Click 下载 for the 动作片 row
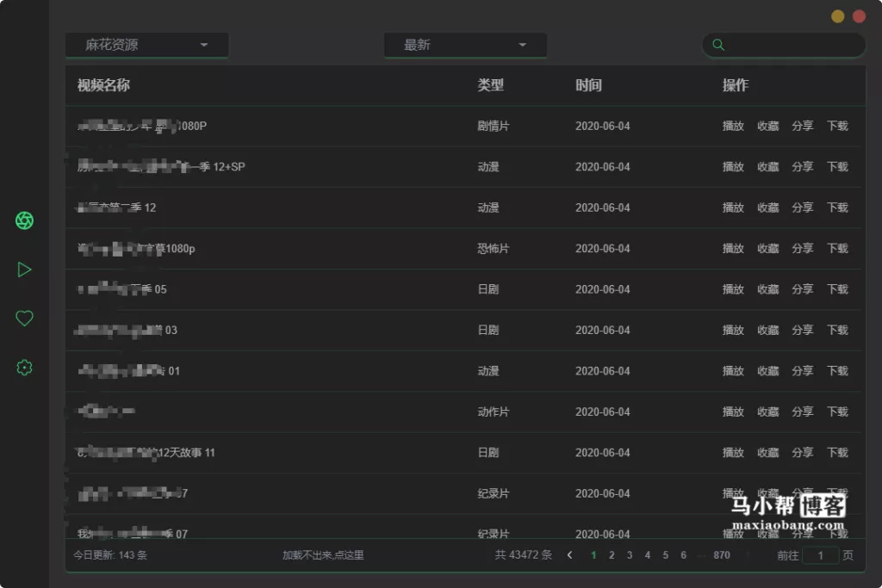Image resolution: width=882 pixels, height=588 pixels. pos(837,412)
